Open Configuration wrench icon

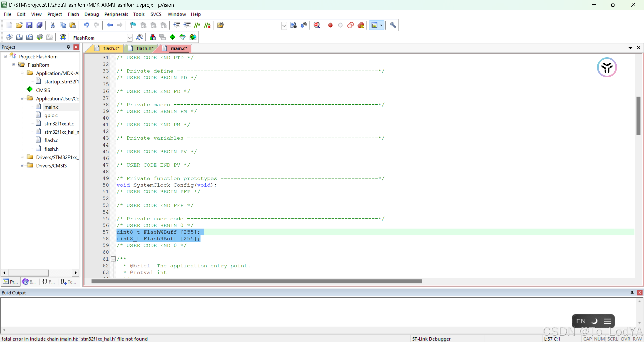click(393, 25)
